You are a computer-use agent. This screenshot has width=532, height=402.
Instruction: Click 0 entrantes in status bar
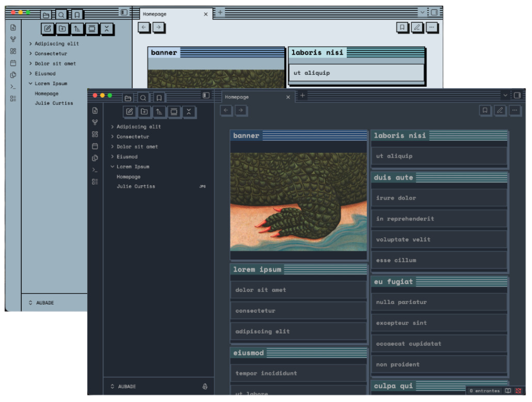[x=485, y=391]
